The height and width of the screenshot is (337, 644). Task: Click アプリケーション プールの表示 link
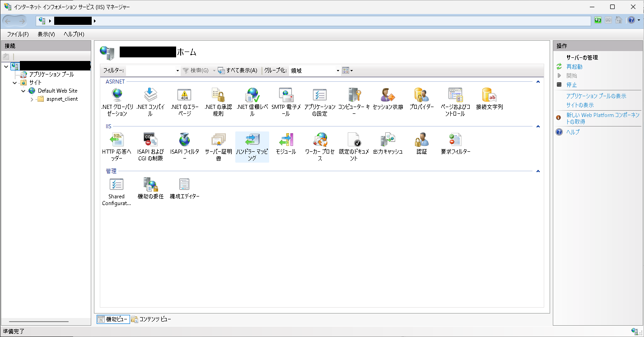[596, 96]
